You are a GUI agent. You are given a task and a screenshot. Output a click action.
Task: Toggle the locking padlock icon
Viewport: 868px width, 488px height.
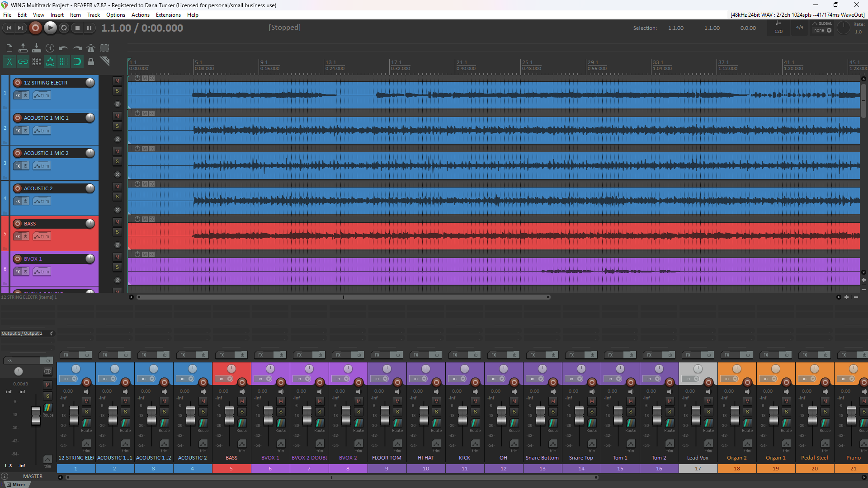click(91, 61)
